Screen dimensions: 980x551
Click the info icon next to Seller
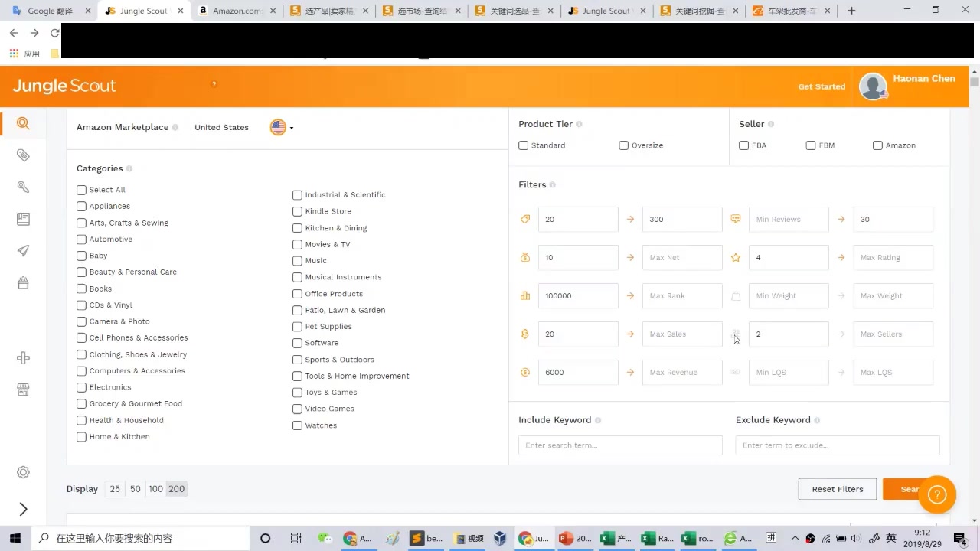pyautogui.click(x=771, y=124)
